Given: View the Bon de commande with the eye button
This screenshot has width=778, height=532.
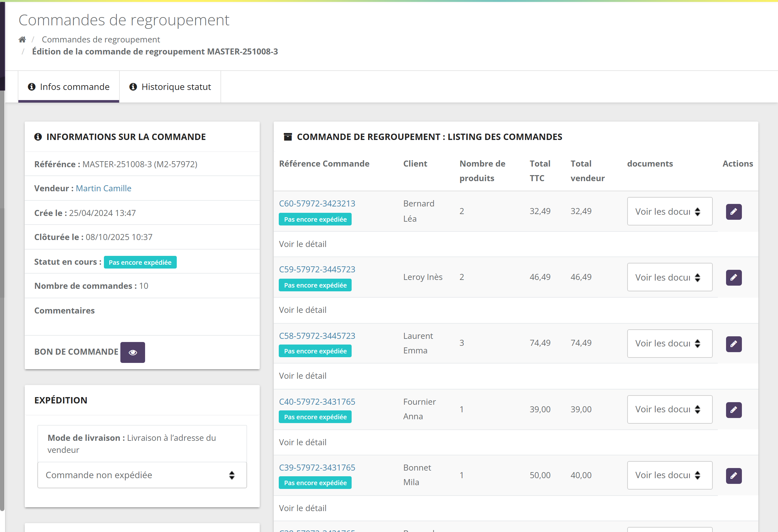Looking at the screenshot, I should pyautogui.click(x=132, y=352).
